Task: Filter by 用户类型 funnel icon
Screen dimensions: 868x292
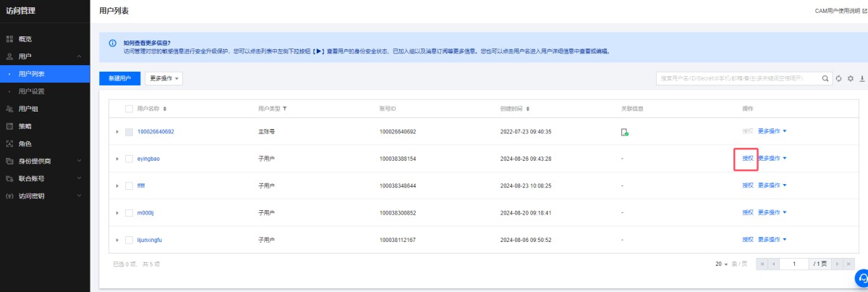Action: click(x=285, y=109)
